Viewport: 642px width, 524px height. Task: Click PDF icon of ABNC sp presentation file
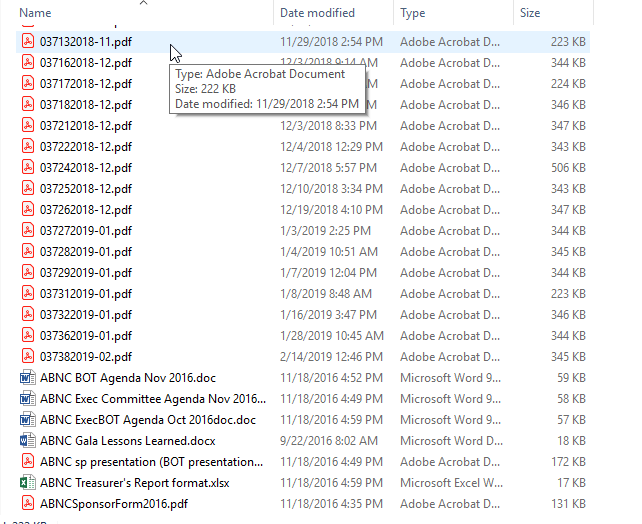tap(27, 461)
